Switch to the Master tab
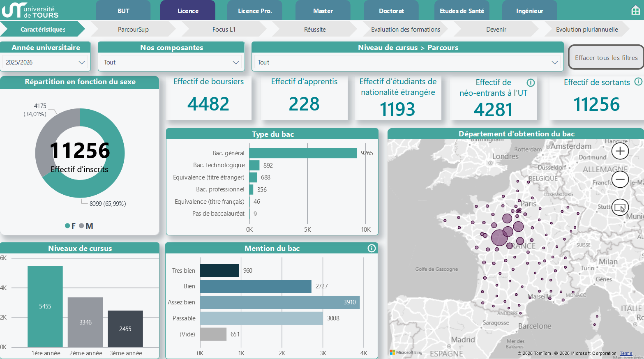The height and width of the screenshot is (359, 644). (x=323, y=11)
